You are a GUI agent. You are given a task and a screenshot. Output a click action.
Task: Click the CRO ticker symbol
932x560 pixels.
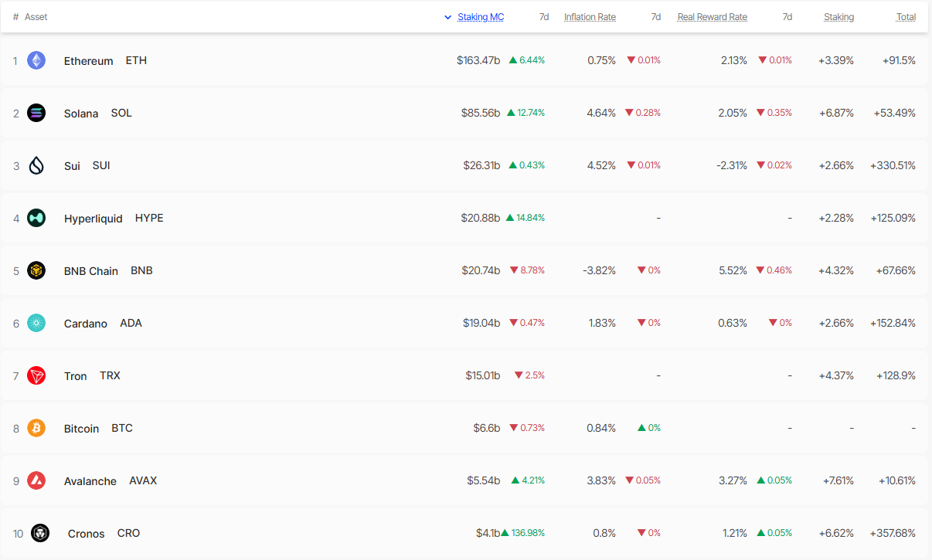[x=128, y=533]
